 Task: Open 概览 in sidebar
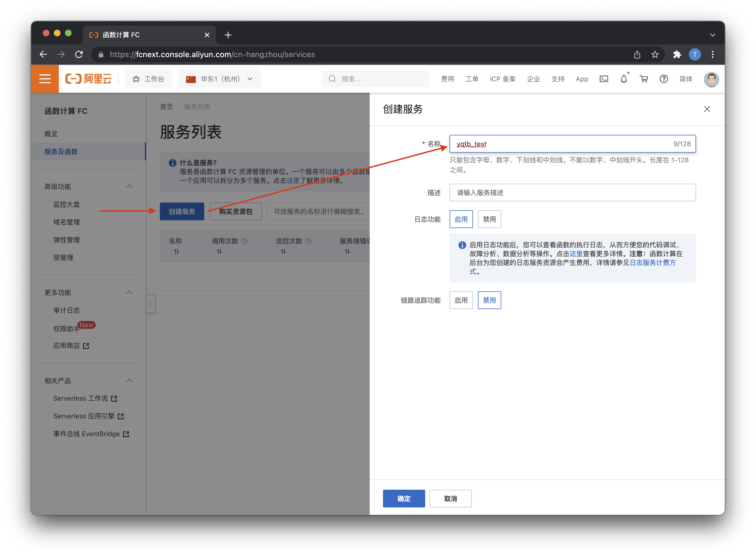(51, 134)
